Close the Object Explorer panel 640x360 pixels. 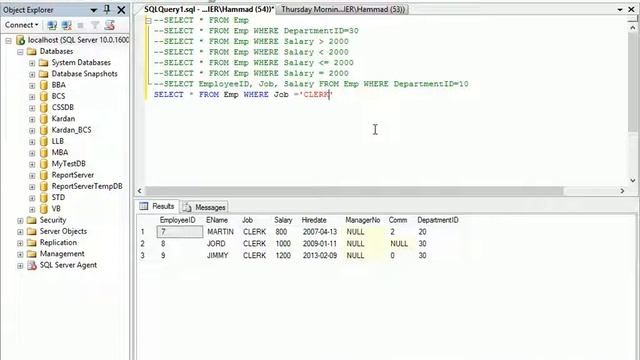121,9
